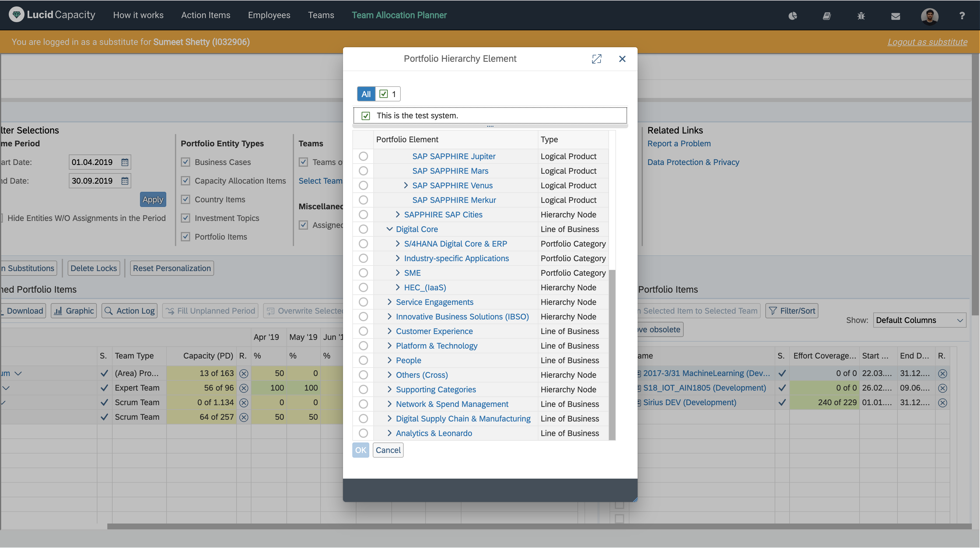This screenshot has width=980, height=548.
Task: Open Data Protection & Privacy link
Action: click(x=693, y=162)
